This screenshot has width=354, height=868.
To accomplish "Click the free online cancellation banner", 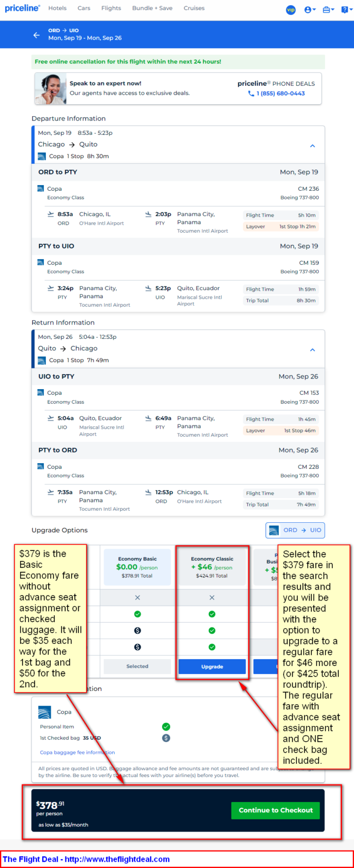I will pyautogui.click(x=178, y=62).
